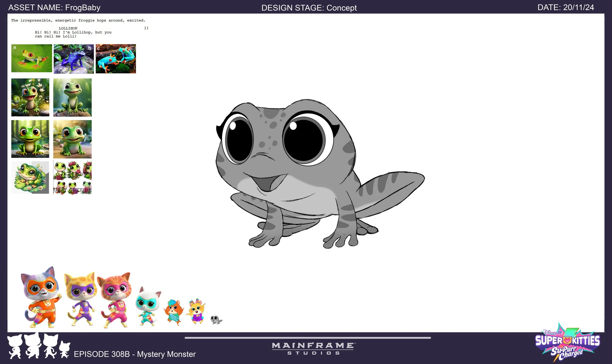Image resolution: width=612 pixels, height=364 pixels.
Task: Select the DESIGN STAGE: Concept header label
Action: pyautogui.click(x=309, y=8)
